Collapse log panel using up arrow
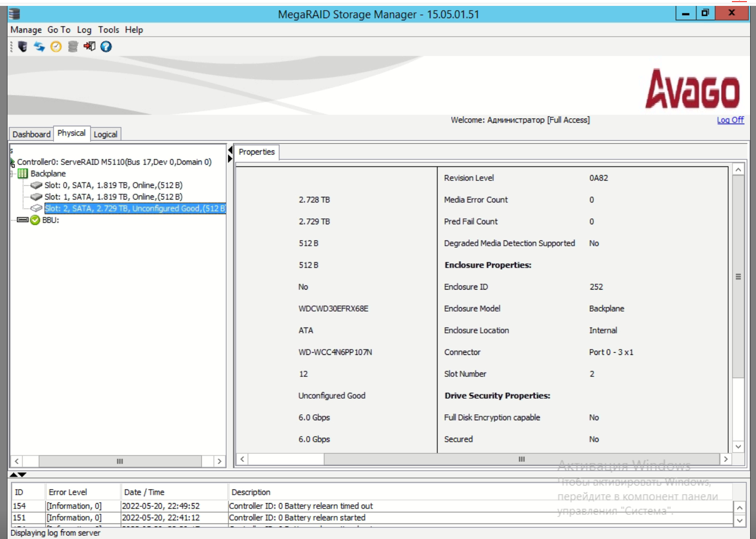Viewport: 756px width, 539px height. [x=13, y=474]
